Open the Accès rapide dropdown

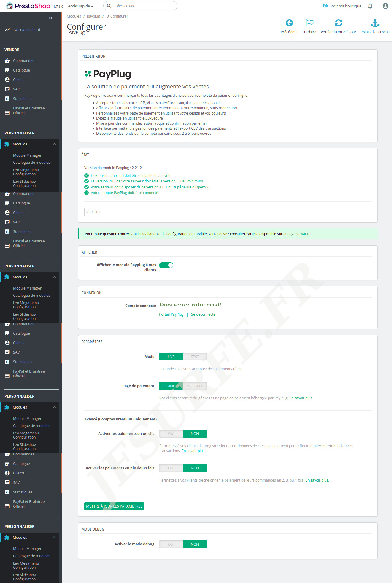[80, 6]
